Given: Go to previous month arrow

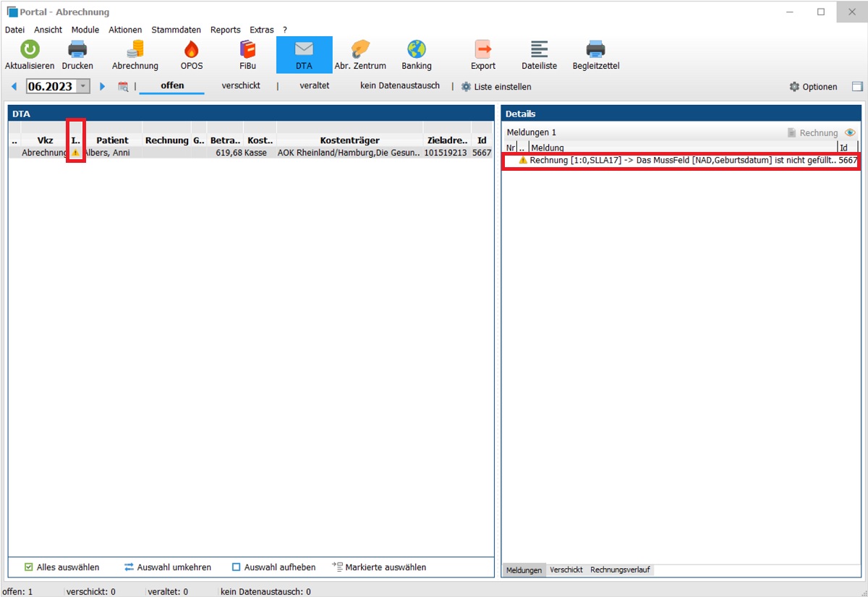Looking at the screenshot, I should (x=14, y=87).
